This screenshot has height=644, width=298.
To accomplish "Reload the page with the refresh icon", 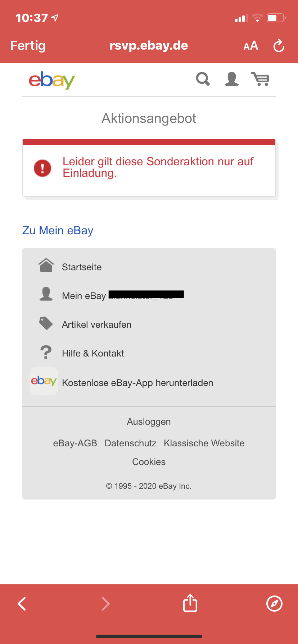I will [279, 46].
